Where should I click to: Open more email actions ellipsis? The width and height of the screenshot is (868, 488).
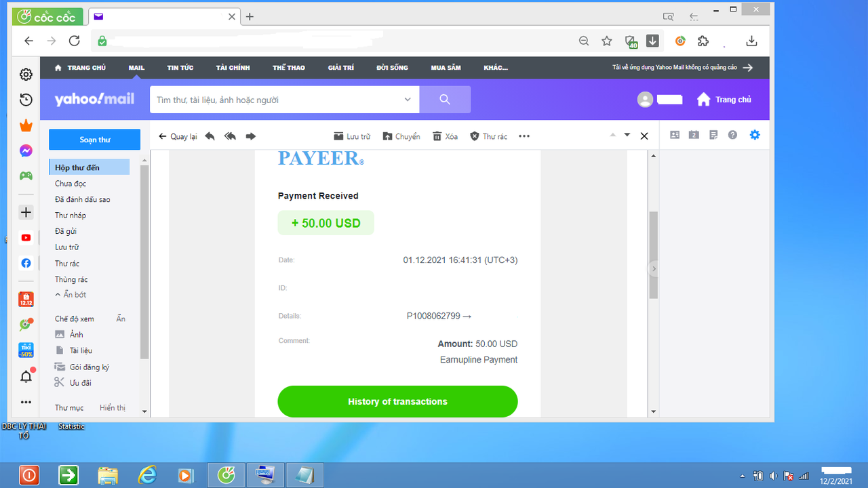[x=524, y=136]
